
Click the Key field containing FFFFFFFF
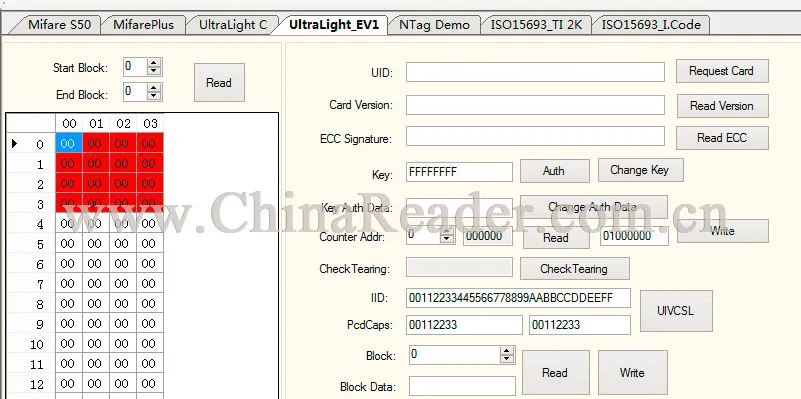(459, 172)
